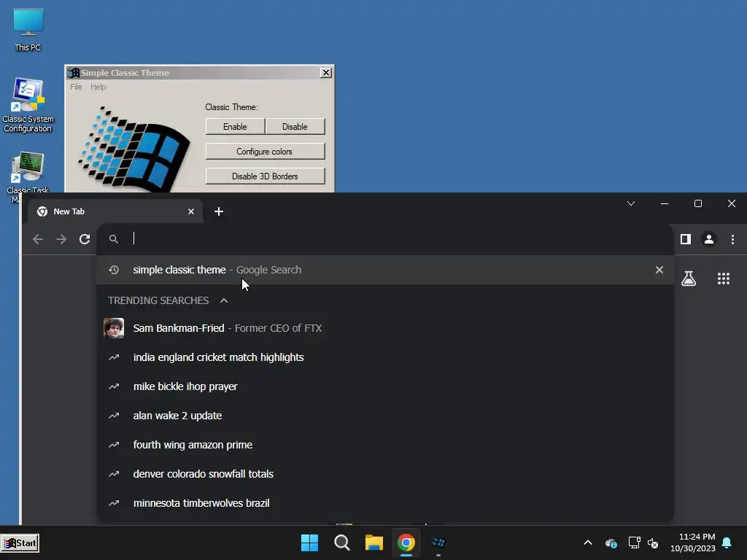Viewport: 747px width, 560px height.
Task: Go back in Chrome
Action: tap(38, 239)
